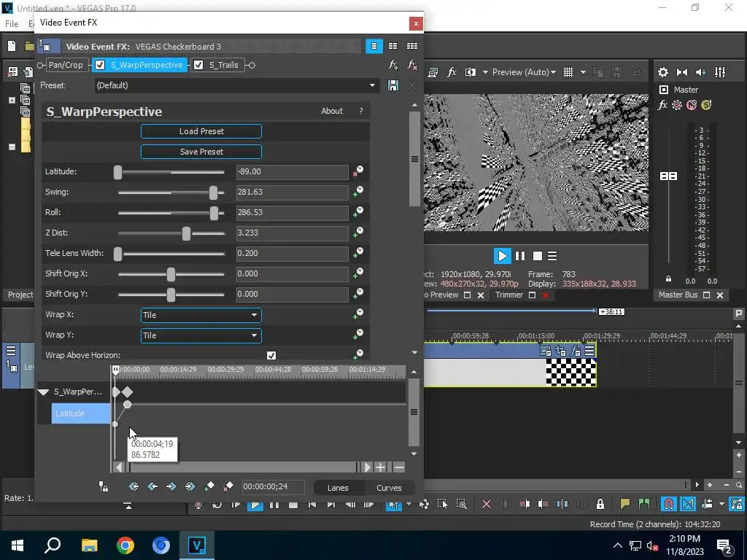The height and width of the screenshot is (560, 747).
Task: Delete keyframe with diamond x icon
Action: pyautogui.click(x=228, y=486)
